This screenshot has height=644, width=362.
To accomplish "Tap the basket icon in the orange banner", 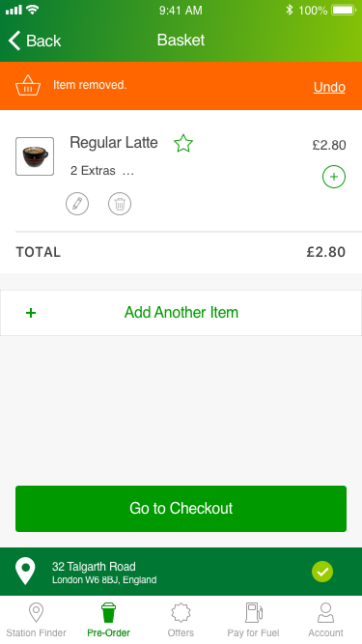I will click(28, 85).
